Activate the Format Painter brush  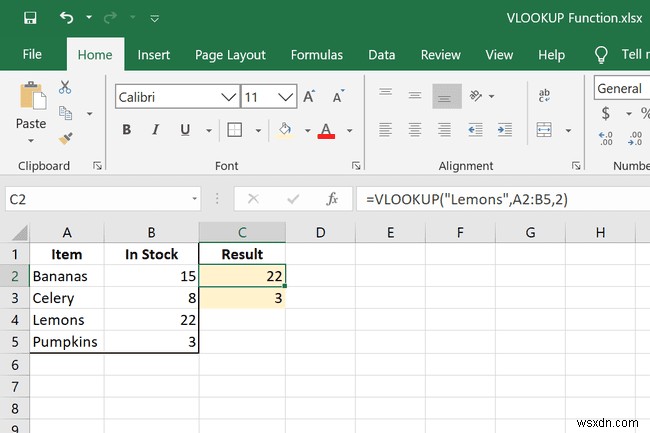coord(65,138)
